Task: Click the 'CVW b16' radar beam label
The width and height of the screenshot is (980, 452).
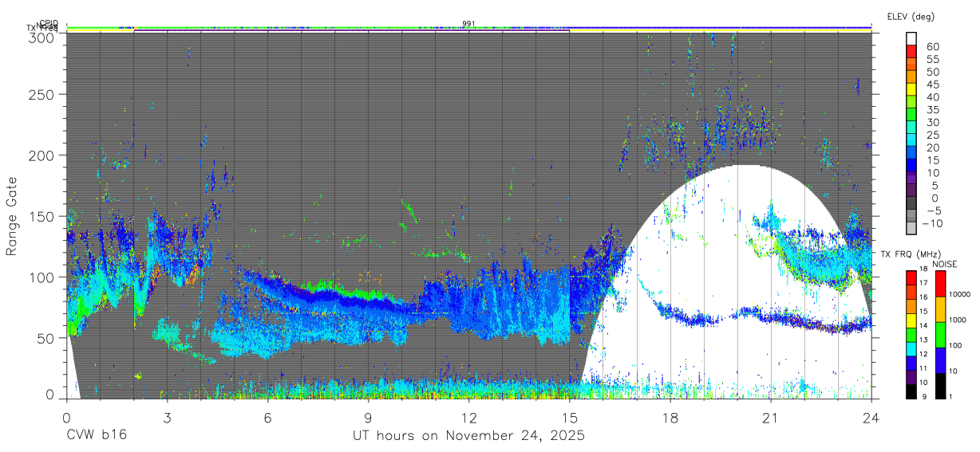Action: tap(97, 436)
